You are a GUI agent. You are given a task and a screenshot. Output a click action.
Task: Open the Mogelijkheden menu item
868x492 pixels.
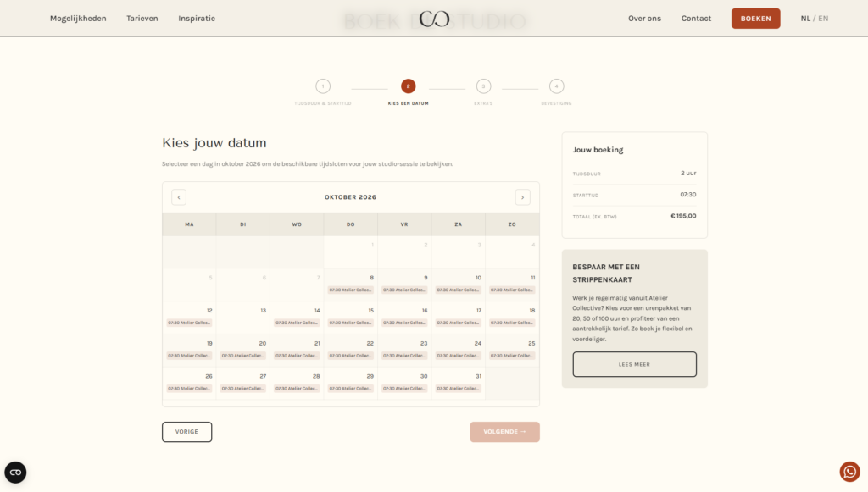pos(78,19)
